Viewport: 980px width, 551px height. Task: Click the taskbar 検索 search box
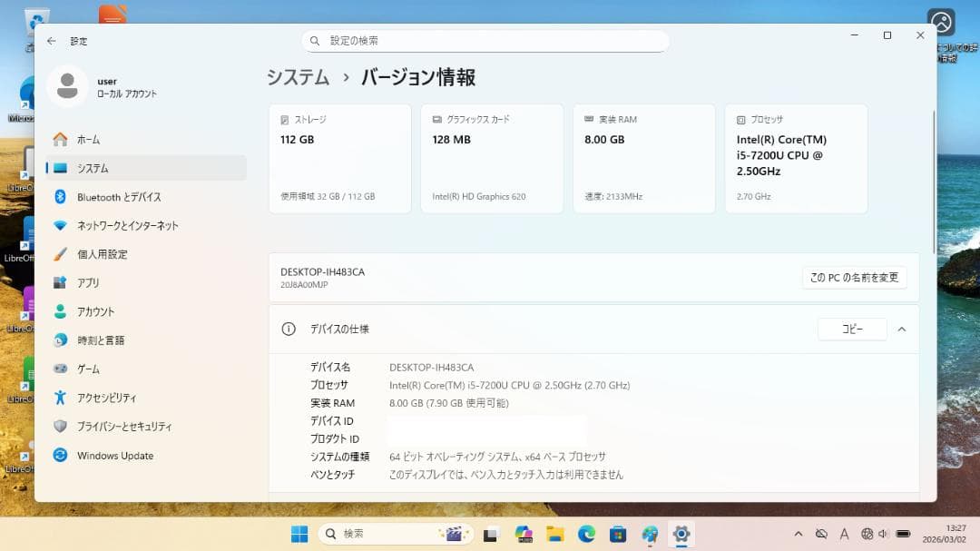click(396, 534)
